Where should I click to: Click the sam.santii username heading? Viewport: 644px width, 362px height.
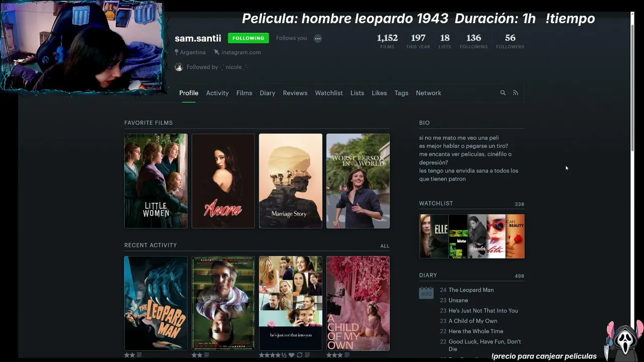click(x=198, y=38)
